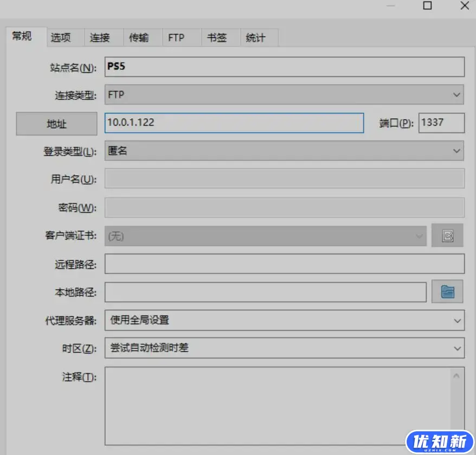Open the client certificate file browser icon
The width and height of the screenshot is (476, 455).
[x=447, y=235]
